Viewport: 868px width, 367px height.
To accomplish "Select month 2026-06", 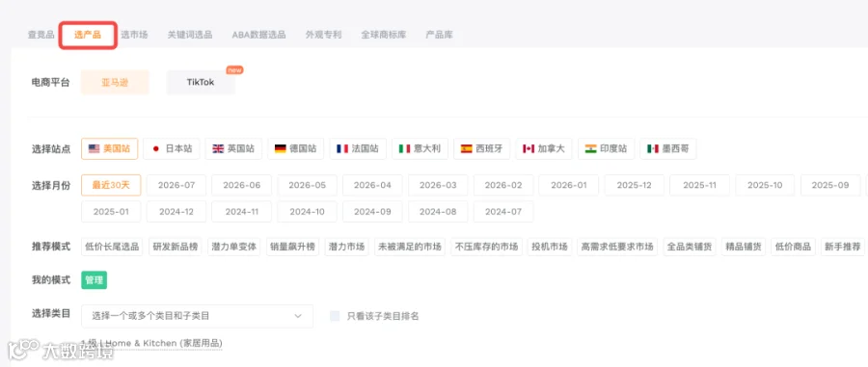I will point(242,185).
